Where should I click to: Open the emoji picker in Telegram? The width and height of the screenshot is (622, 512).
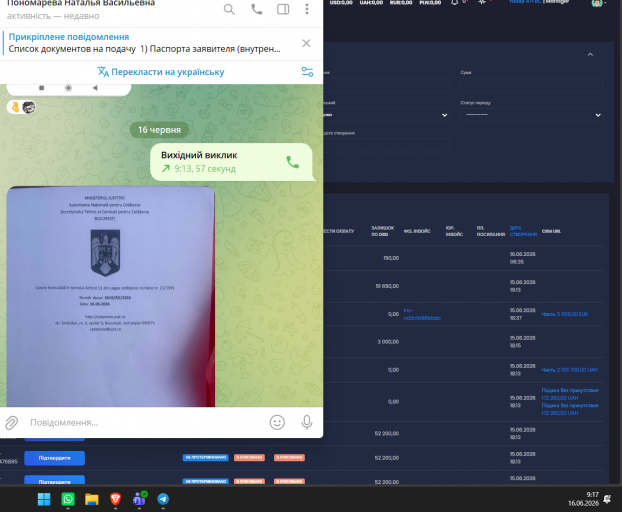pyautogui.click(x=277, y=422)
